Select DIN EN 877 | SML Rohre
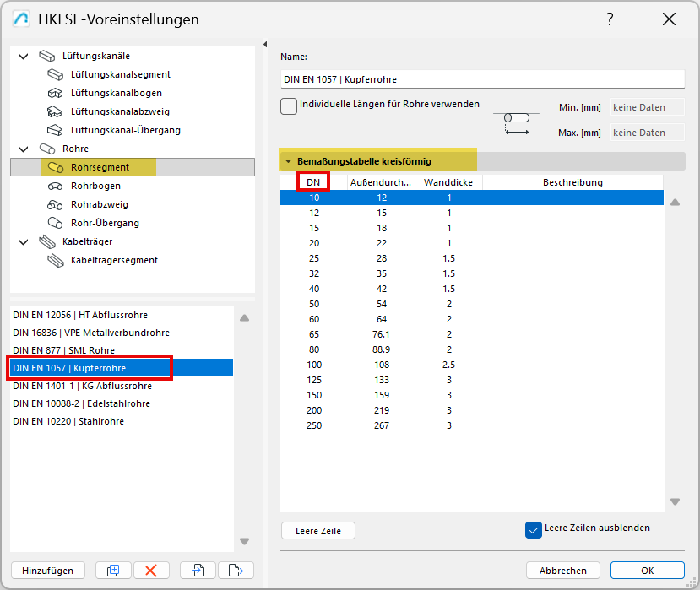 (x=122, y=350)
